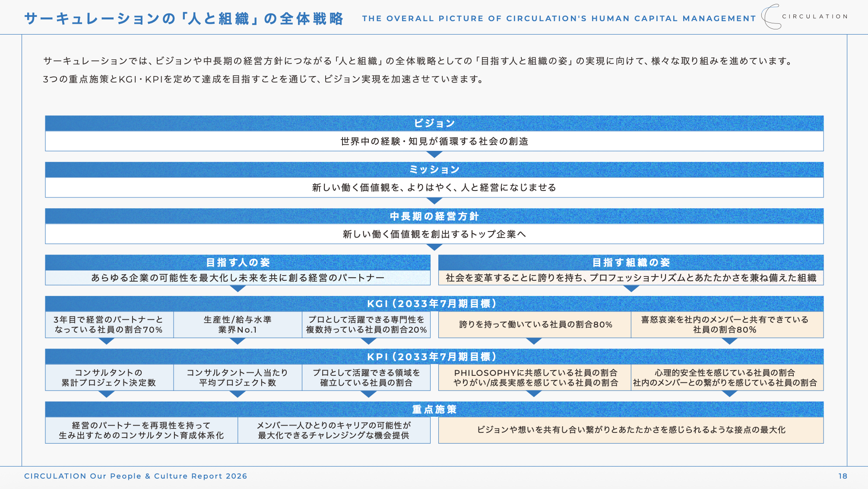Click the Circulation logo icon

click(771, 17)
